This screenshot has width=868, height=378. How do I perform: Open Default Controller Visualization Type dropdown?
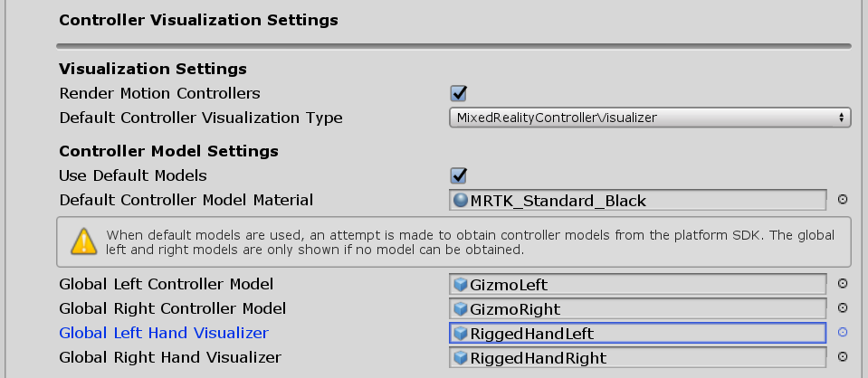tap(650, 118)
